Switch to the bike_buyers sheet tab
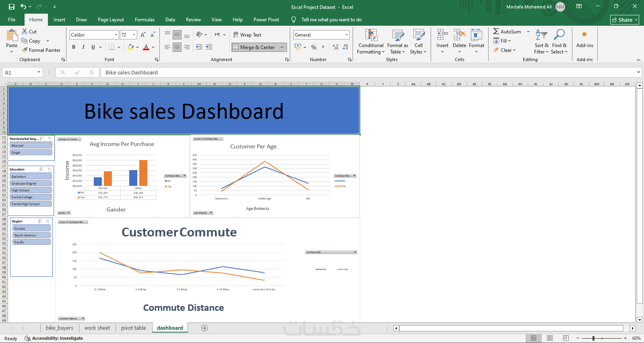The height and width of the screenshot is (343, 644). [x=60, y=328]
